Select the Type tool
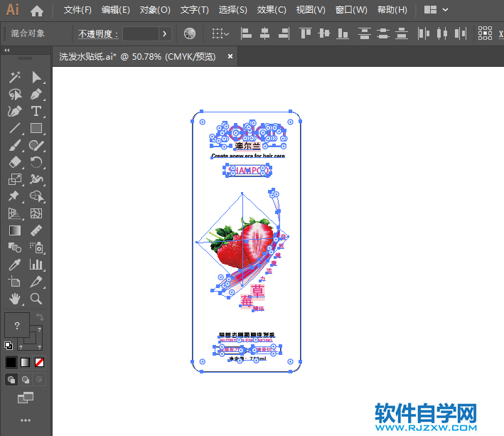This screenshot has height=436, width=504. [36, 111]
